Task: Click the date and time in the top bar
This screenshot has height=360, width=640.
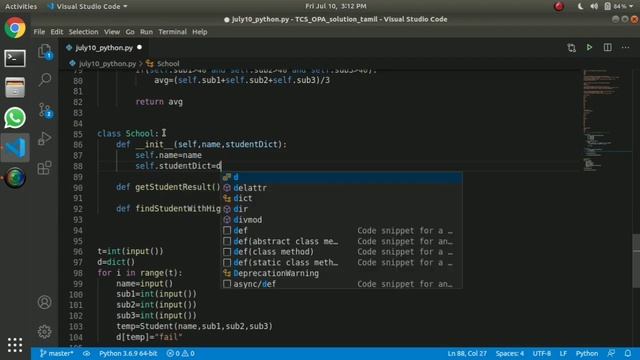Action: 336,6
